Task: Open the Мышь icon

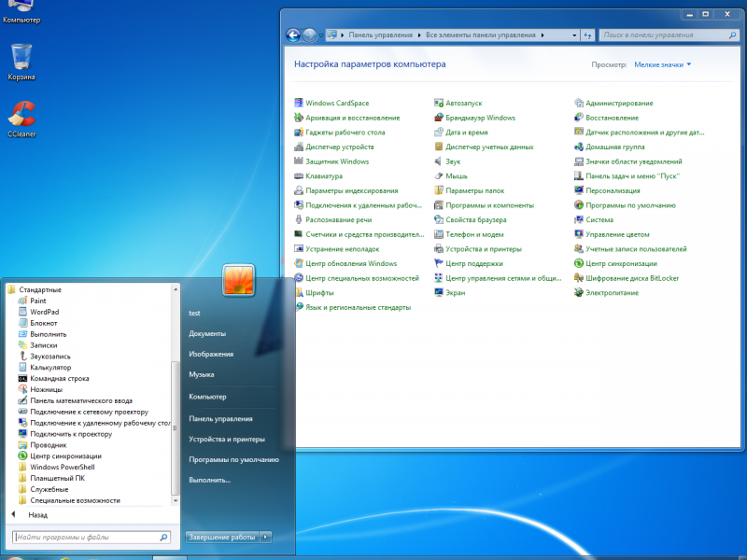Action: (x=439, y=176)
